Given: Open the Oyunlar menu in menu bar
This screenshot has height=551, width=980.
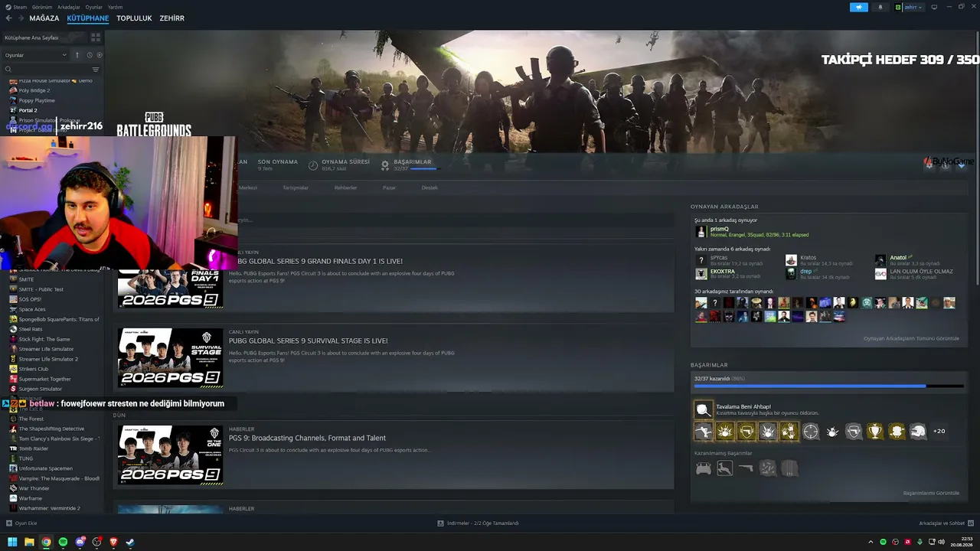Looking at the screenshot, I should coord(93,7).
